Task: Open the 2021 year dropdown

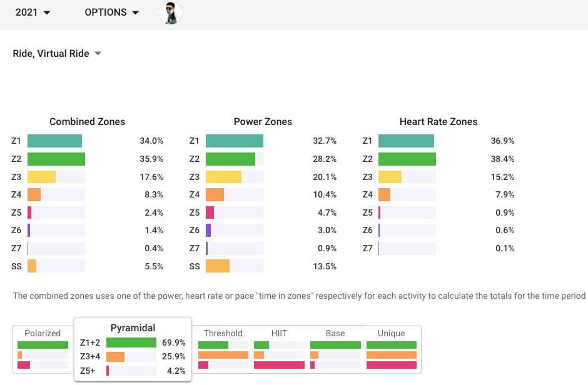Action: (33, 12)
